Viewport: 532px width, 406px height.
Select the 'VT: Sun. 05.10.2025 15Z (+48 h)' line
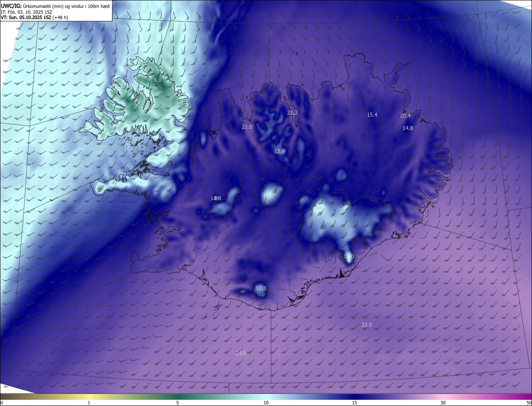pos(34,18)
